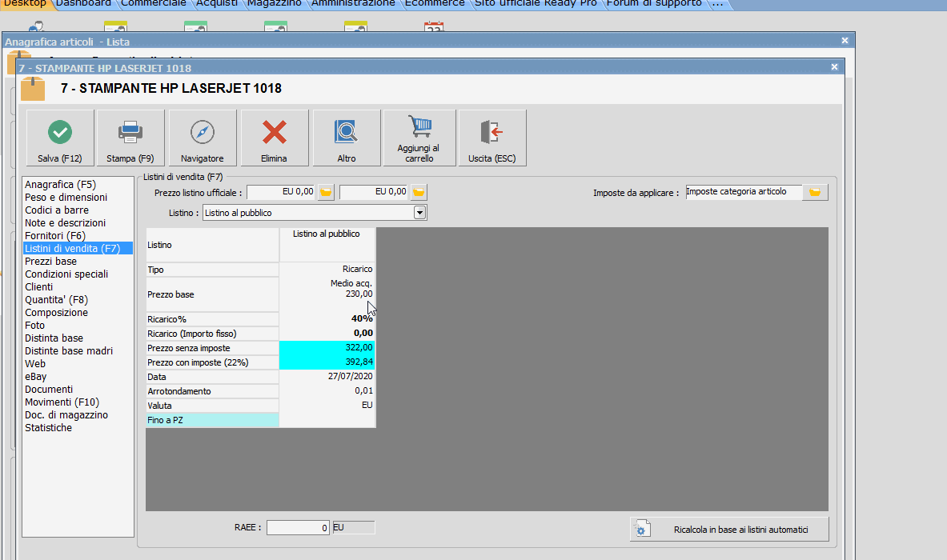Close the Anagrafica articoli Lista window
Screen dimensions: 947x560
[x=845, y=41]
